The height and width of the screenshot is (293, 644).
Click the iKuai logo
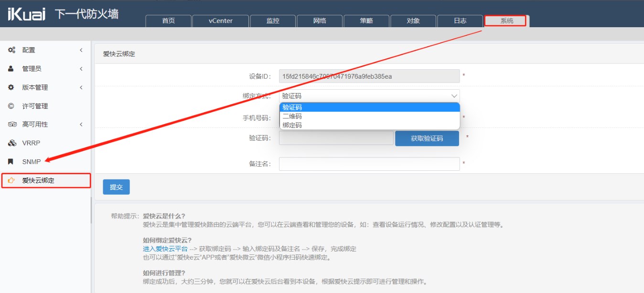point(26,14)
